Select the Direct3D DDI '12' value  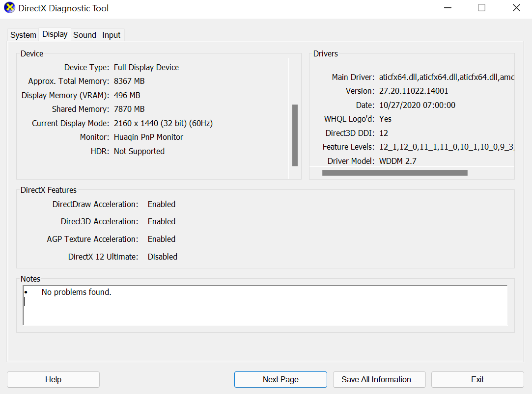point(383,133)
